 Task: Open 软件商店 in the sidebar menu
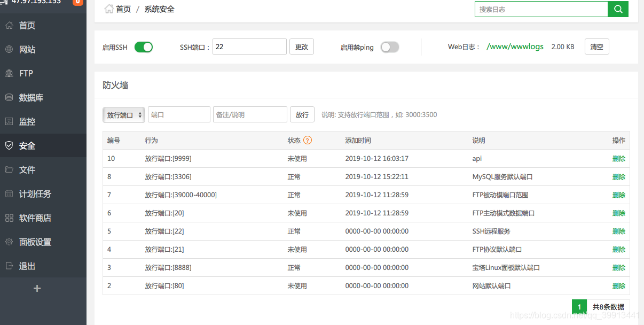coord(35,218)
